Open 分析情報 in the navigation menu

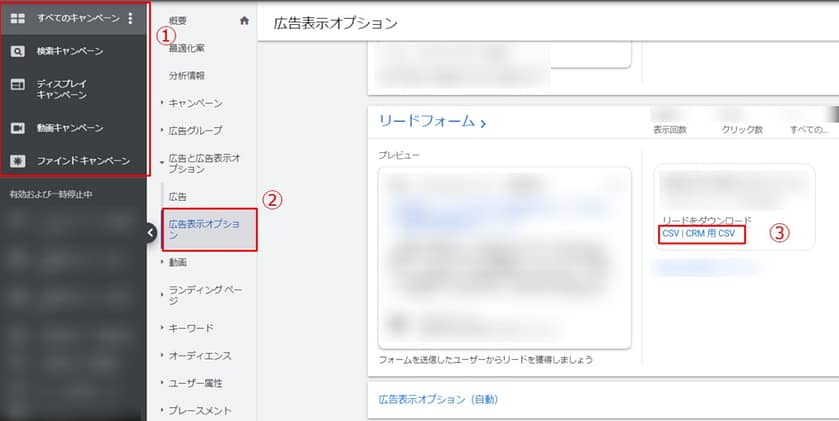point(187,75)
